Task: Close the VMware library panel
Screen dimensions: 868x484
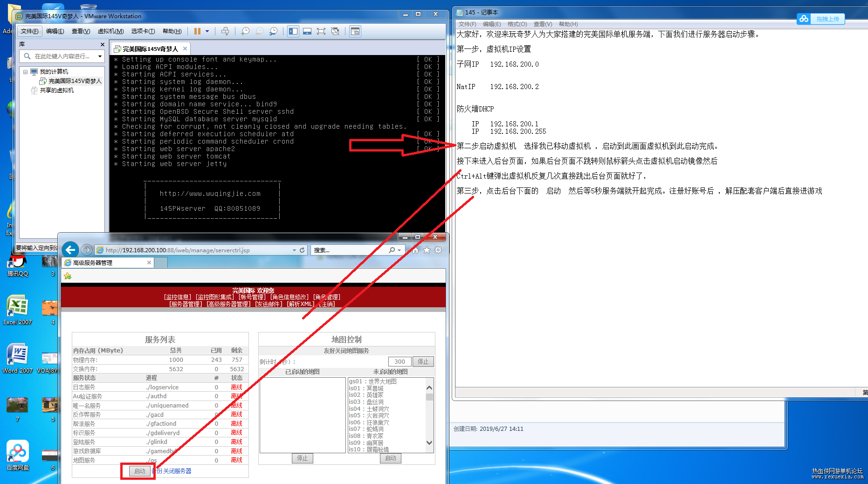Action: (x=103, y=44)
